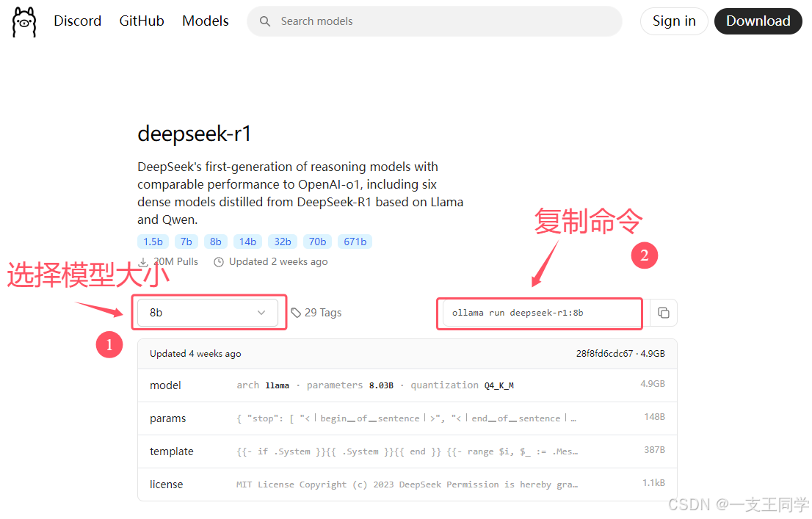
Task: Click the 1.1kB license size
Action: coord(653,483)
